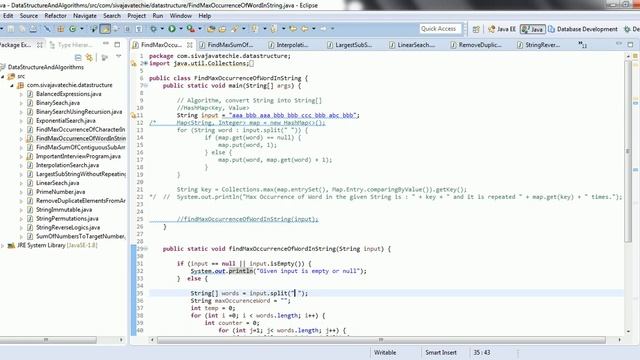Click the Back navigation arrow in toolbar
Screen dimensions: 640x360
point(305,29)
